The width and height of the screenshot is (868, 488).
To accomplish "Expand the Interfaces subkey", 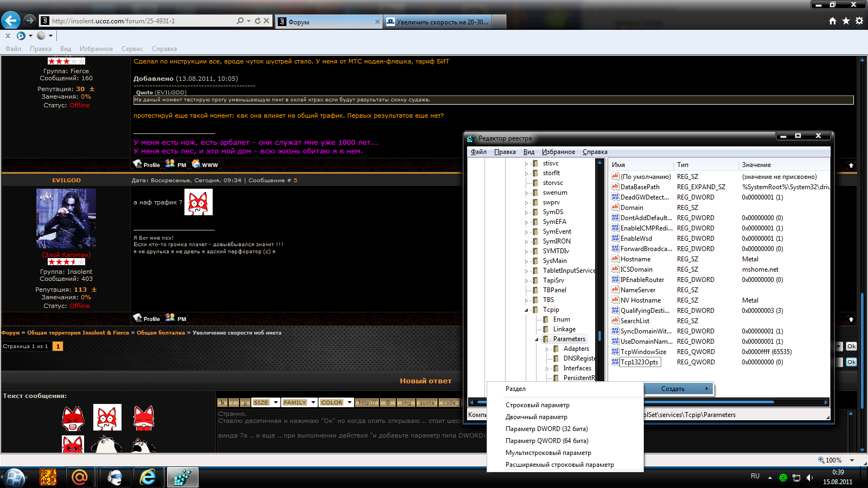I will [x=547, y=369].
